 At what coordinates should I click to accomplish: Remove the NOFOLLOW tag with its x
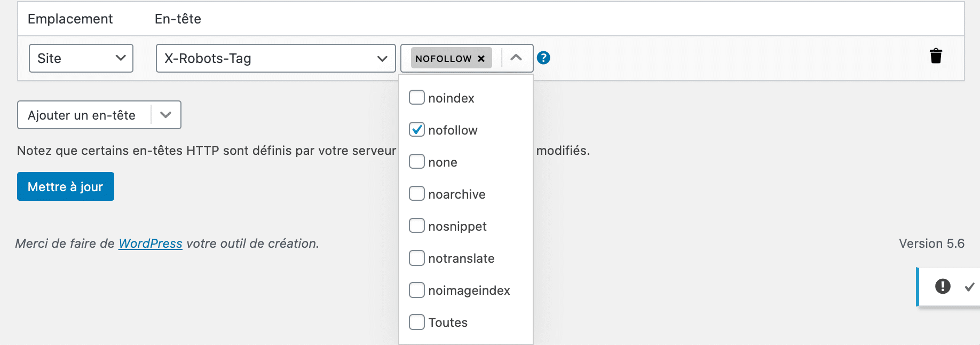(481, 59)
